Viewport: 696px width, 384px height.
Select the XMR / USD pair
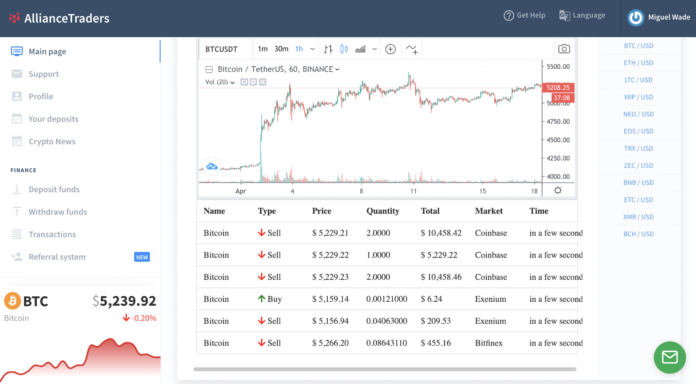(x=638, y=217)
